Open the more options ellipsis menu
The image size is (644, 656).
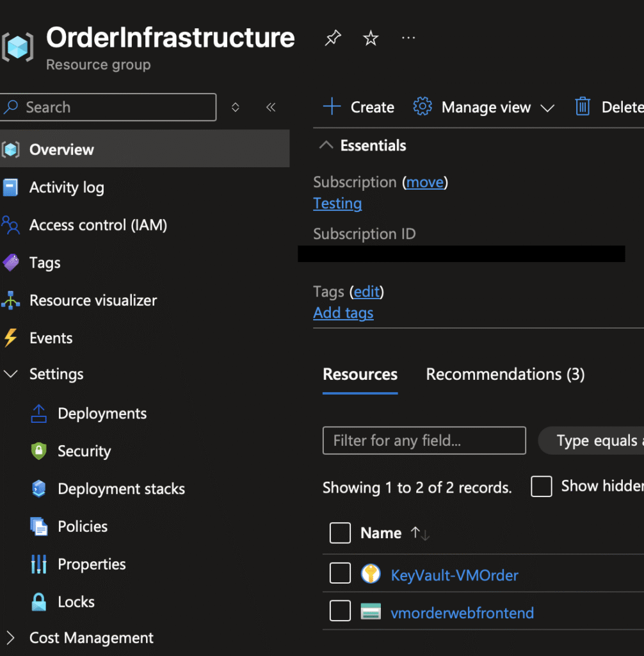tap(408, 38)
